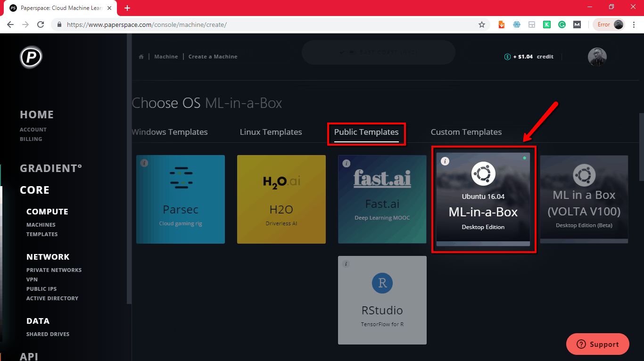The height and width of the screenshot is (361, 644).
Task: Open BILLING in the sidebar
Action: click(31, 139)
